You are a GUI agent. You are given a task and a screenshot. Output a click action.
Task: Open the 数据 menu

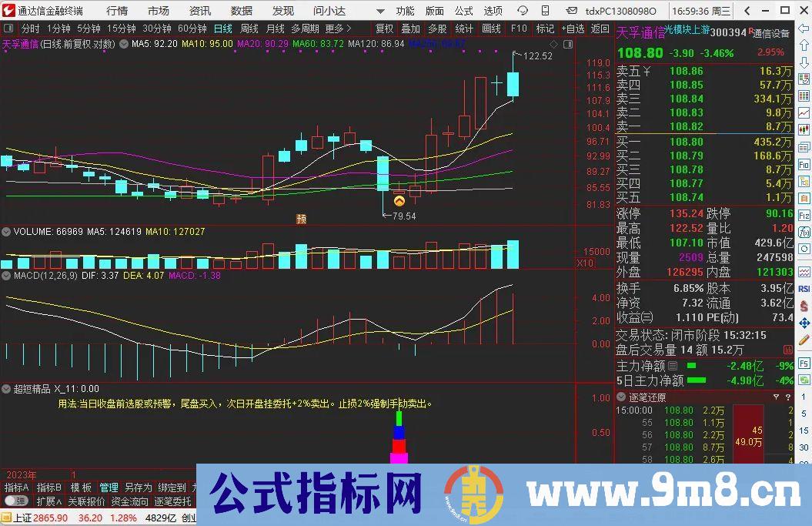(242, 10)
